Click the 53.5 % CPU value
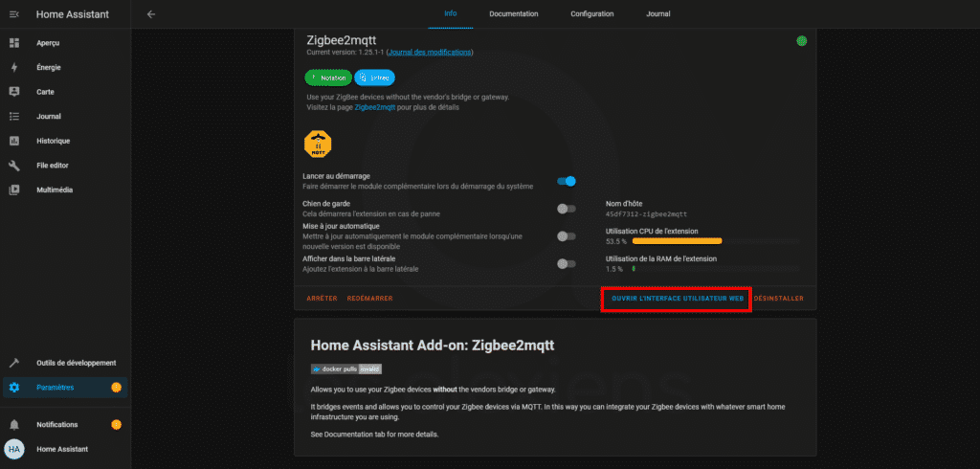This screenshot has width=980, height=469. [616, 241]
